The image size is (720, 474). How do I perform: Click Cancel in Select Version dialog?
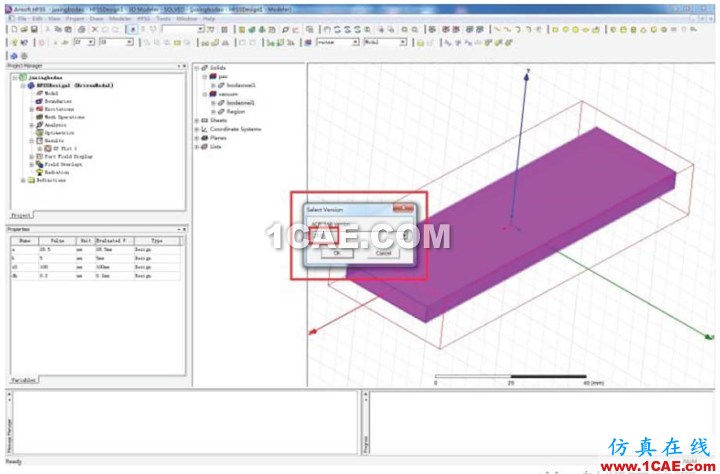pos(383,253)
